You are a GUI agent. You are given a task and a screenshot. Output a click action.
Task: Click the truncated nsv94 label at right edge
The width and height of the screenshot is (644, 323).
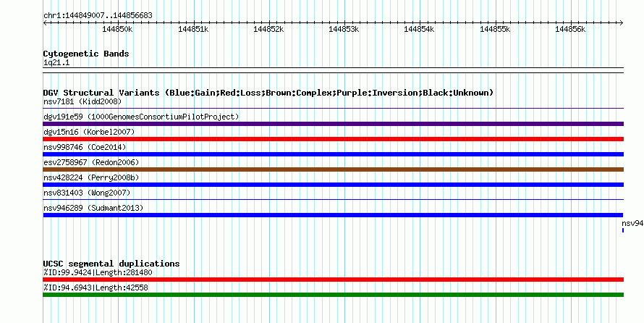point(632,223)
